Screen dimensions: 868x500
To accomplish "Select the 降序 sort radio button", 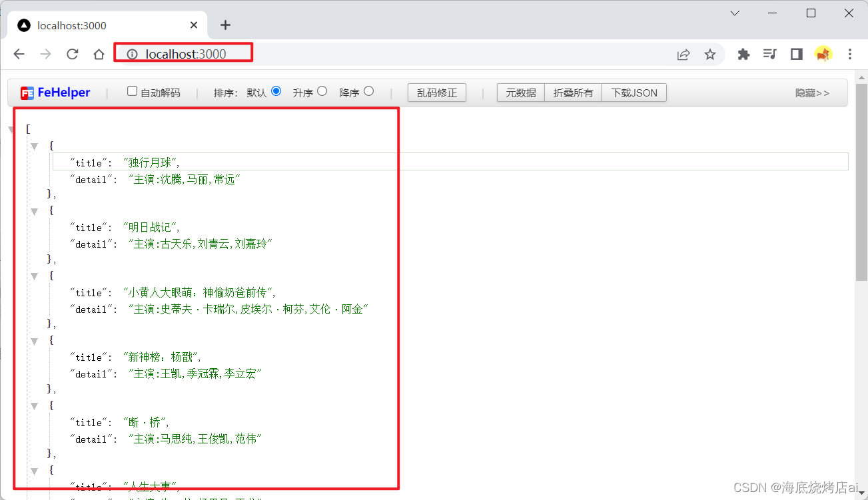I will click(369, 91).
